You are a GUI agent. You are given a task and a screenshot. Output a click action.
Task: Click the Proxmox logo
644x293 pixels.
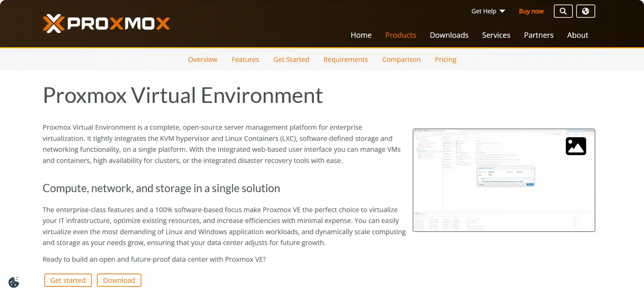coord(106,23)
